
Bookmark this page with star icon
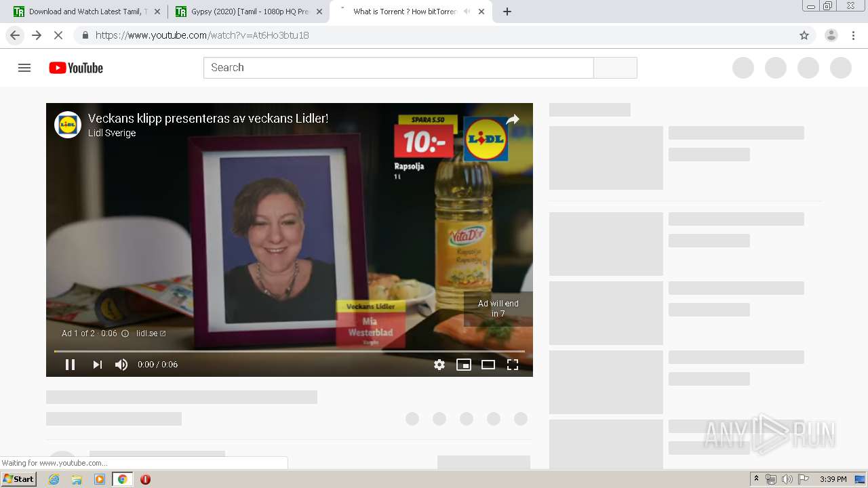pyautogui.click(x=804, y=35)
